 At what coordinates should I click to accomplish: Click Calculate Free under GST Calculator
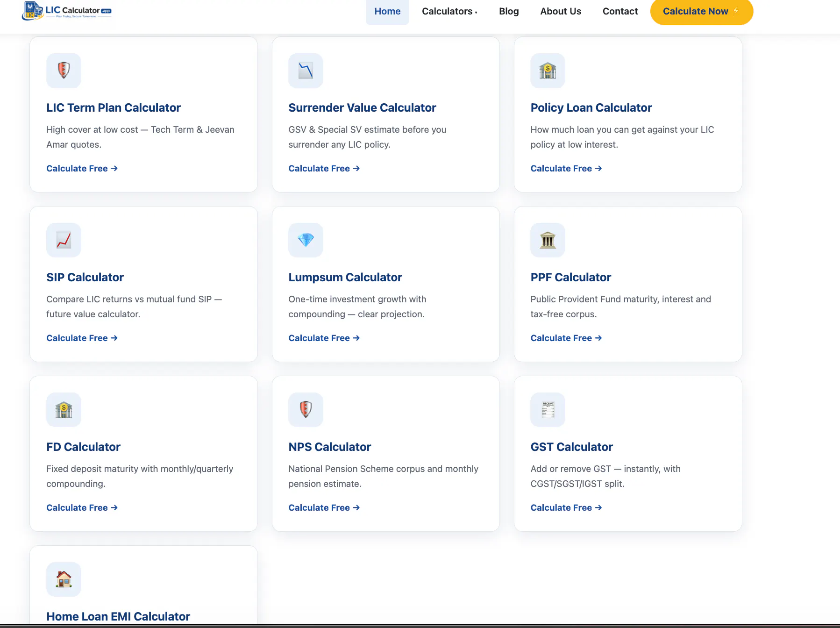[x=566, y=508]
